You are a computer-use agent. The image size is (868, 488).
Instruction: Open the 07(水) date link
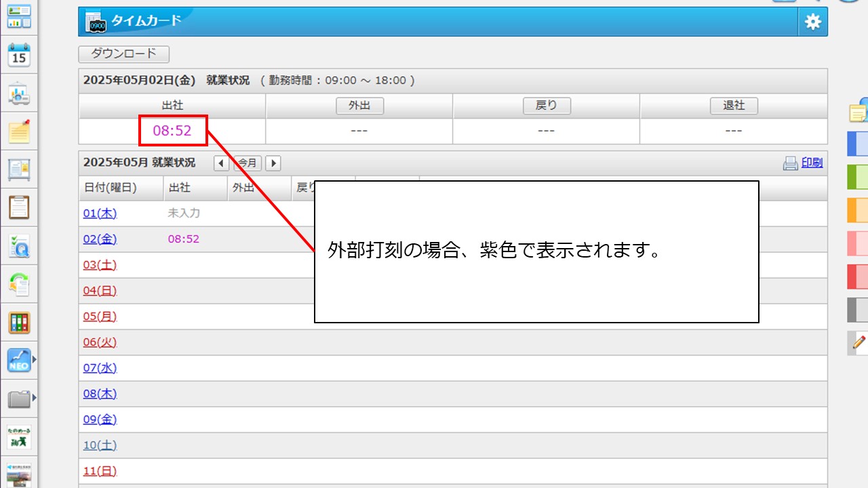pyautogui.click(x=100, y=368)
